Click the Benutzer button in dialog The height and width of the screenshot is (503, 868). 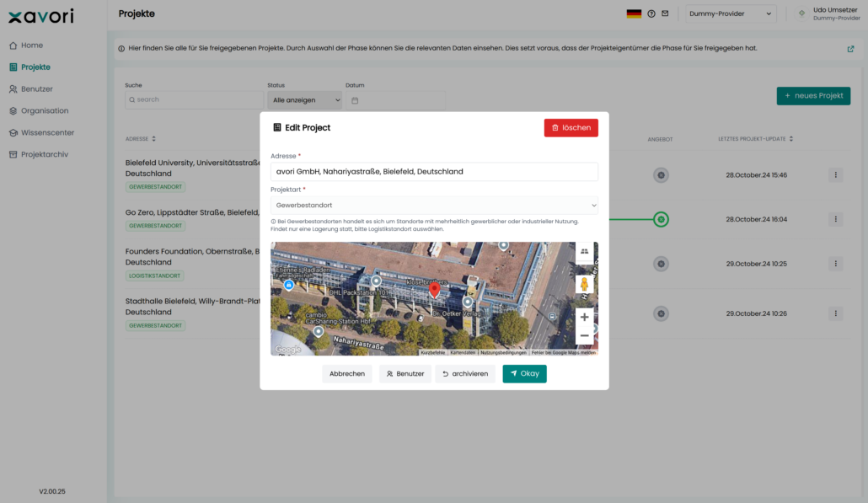point(405,374)
